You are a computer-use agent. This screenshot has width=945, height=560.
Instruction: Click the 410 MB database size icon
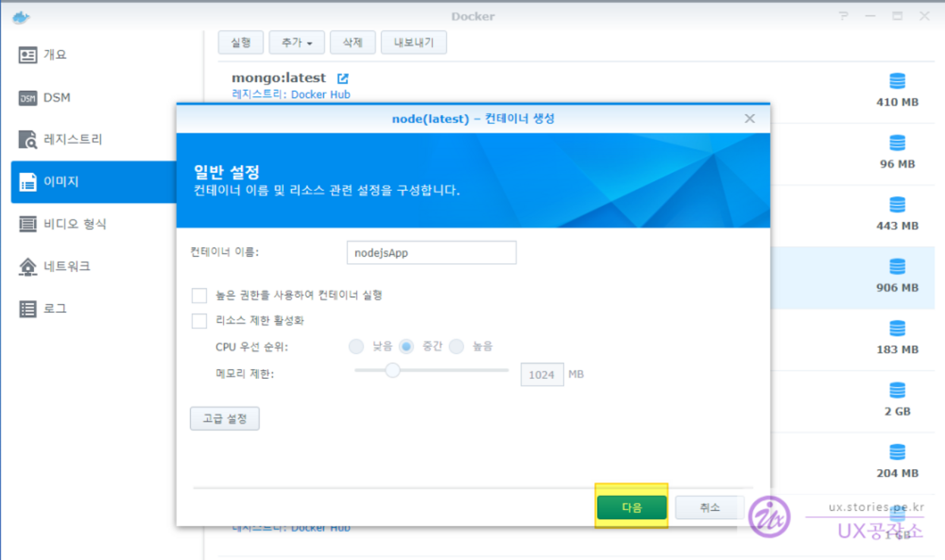coord(897,81)
